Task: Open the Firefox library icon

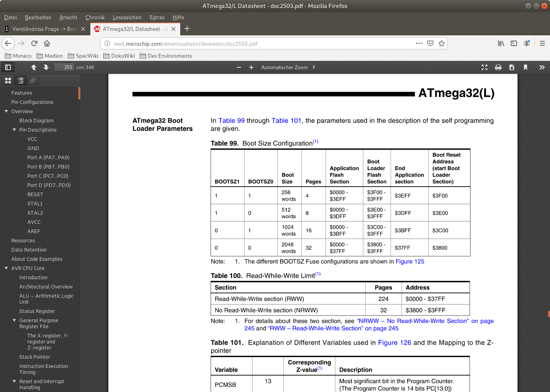Action: (501, 43)
